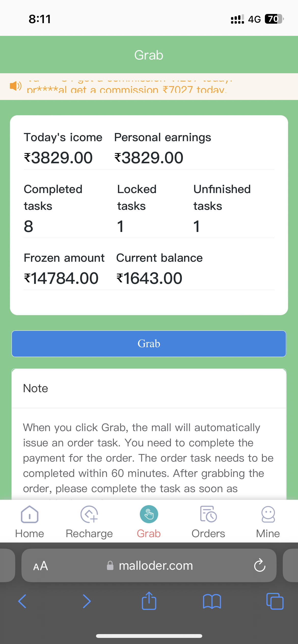Go forward using Safari forward chevron
This screenshot has width=298, height=644.
tap(87, 601)
